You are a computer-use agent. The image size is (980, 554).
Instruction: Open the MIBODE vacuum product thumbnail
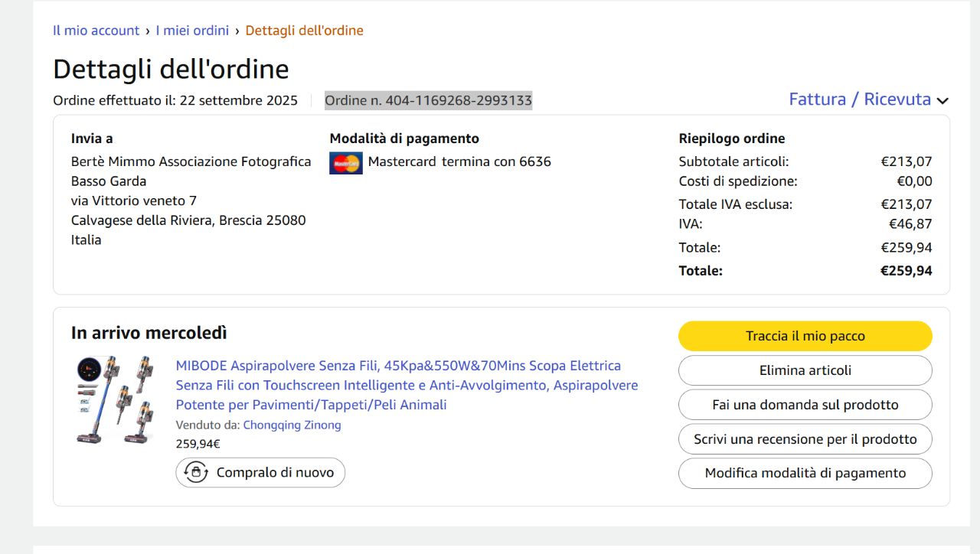pos(115,399)
